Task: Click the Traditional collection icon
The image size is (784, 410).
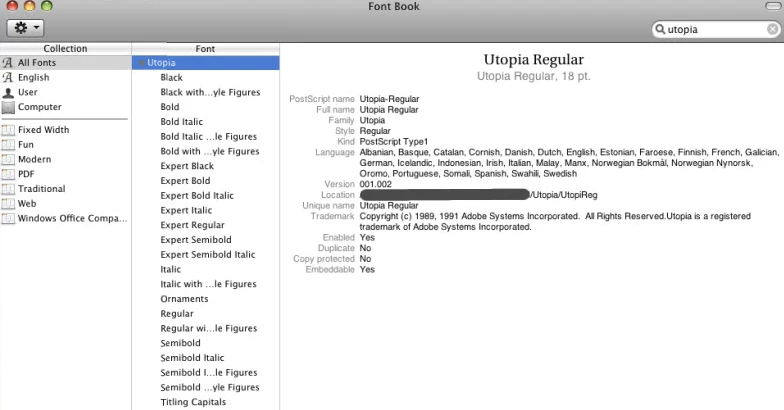Action: (x=8, y=189)
